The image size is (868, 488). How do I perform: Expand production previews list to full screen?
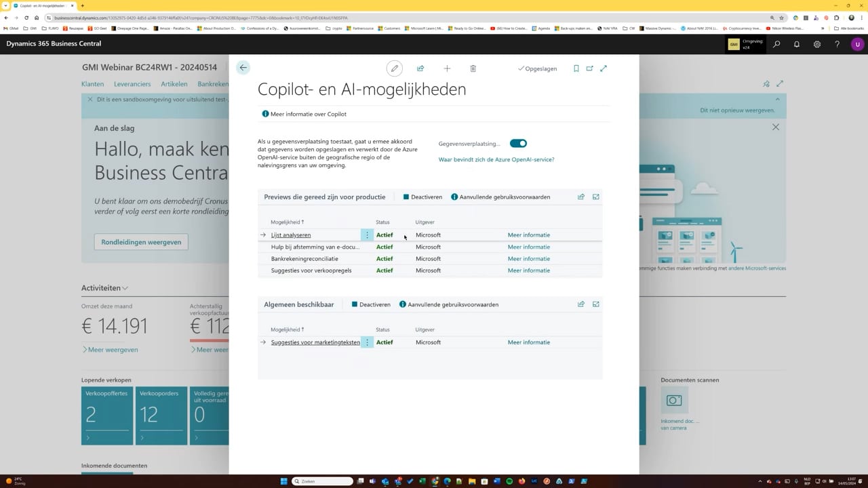596,197
